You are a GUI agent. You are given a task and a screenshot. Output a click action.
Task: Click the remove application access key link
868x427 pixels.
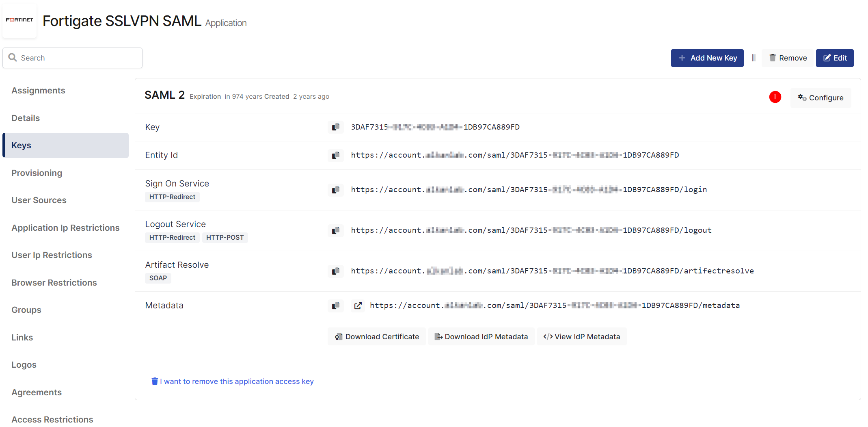[x=233, y=381]
